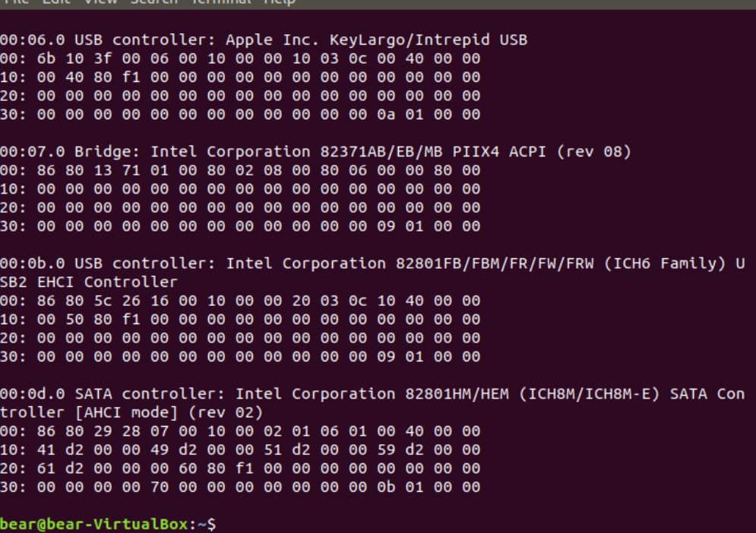
Task: Click the bear@bear-VirtualBox shell prompt
Action: click(108, 524)
